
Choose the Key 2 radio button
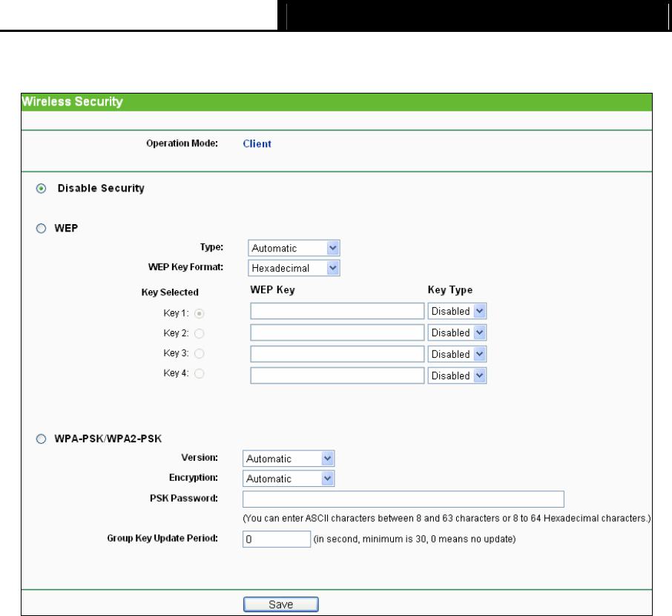click(200, 333)
